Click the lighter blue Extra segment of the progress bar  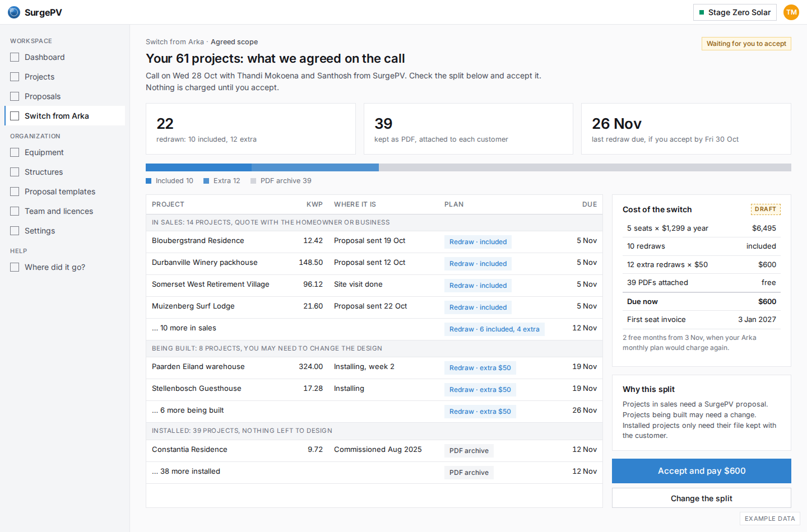coord(315,167)
